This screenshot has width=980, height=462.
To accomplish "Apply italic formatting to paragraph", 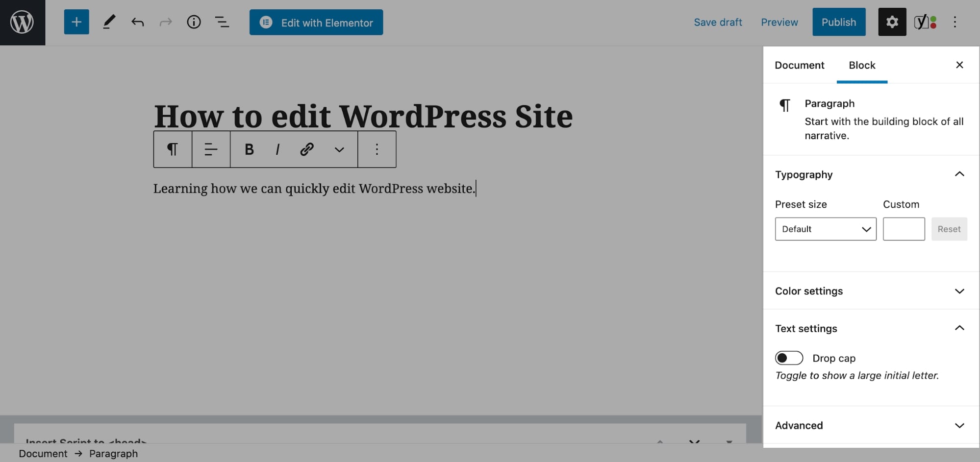I will point(277,149).
